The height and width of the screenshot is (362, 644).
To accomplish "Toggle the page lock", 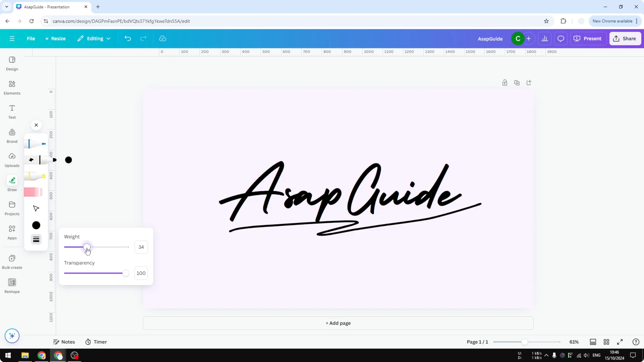I will (x=505, y=82).
